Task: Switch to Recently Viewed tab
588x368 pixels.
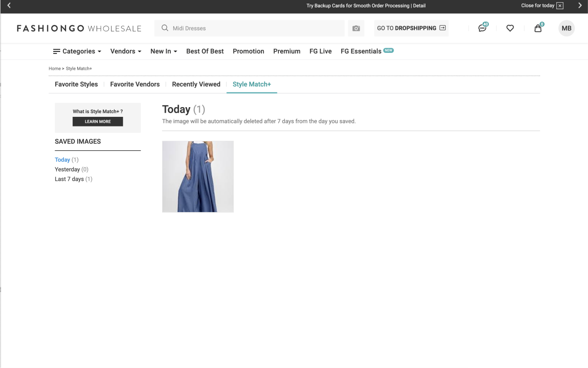Action: click(196, 84)
